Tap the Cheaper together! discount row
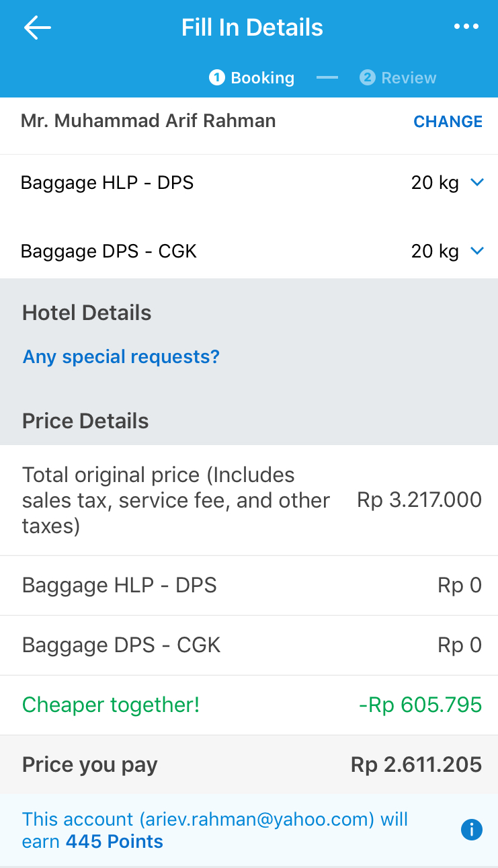Screen dimensions: 498x868 (249, 705)
